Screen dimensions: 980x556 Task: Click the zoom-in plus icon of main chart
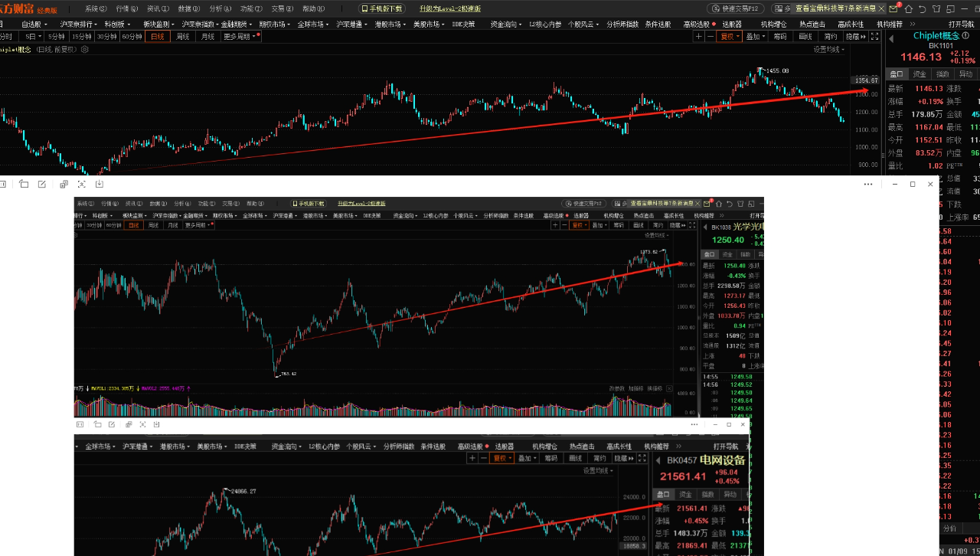tap(698, 36)
